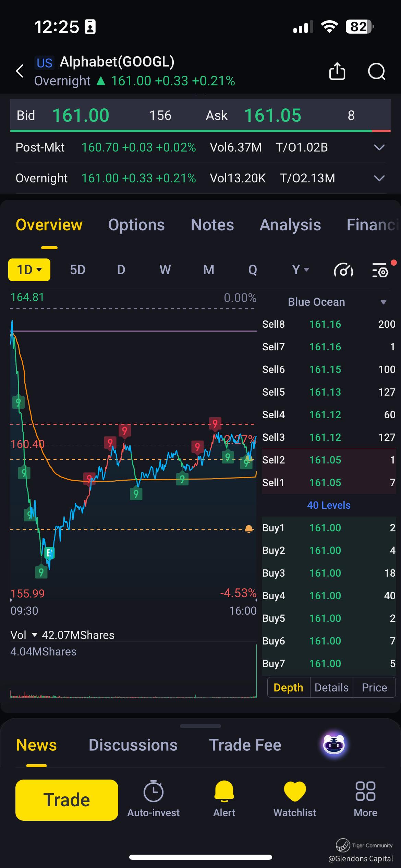Tap the Sell2 order row
Image resolution: width=401 pixels, height=868 pixels.
pyautogui.click(x=329, y=460)
